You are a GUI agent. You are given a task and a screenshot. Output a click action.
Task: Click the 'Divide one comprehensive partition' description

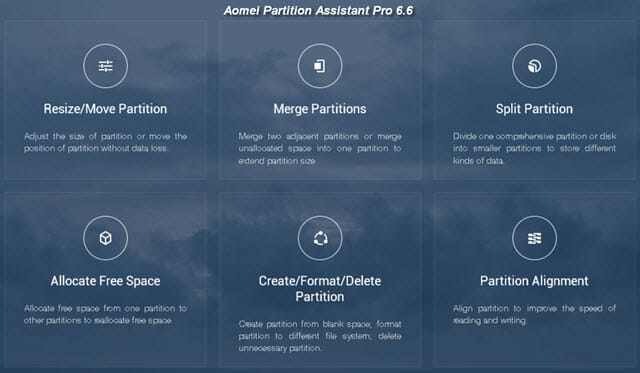534,148
